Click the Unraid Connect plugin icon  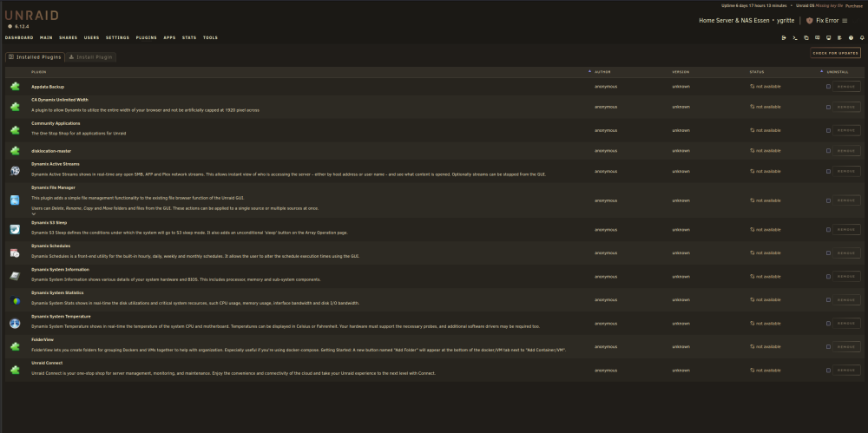(x=15, y=370)
